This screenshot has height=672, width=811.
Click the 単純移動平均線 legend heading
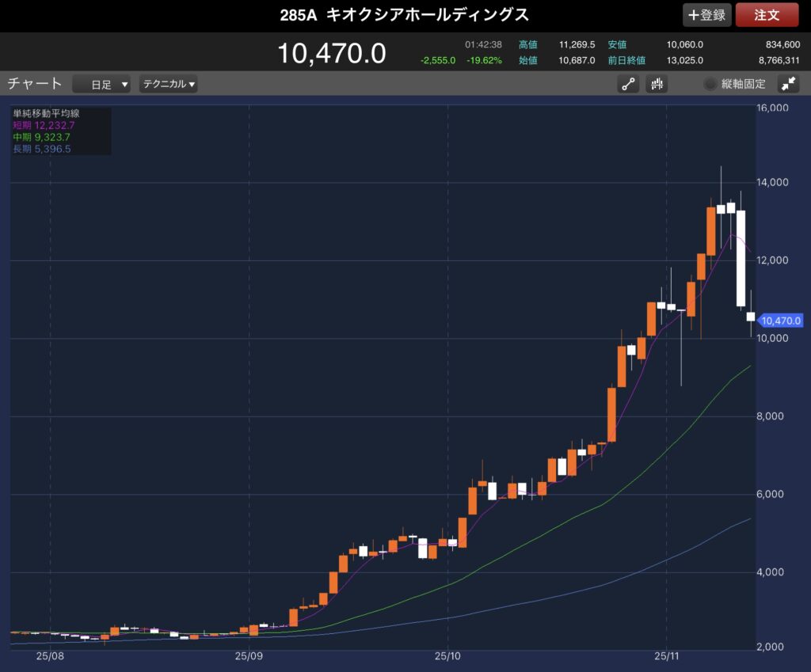(46, 113)
